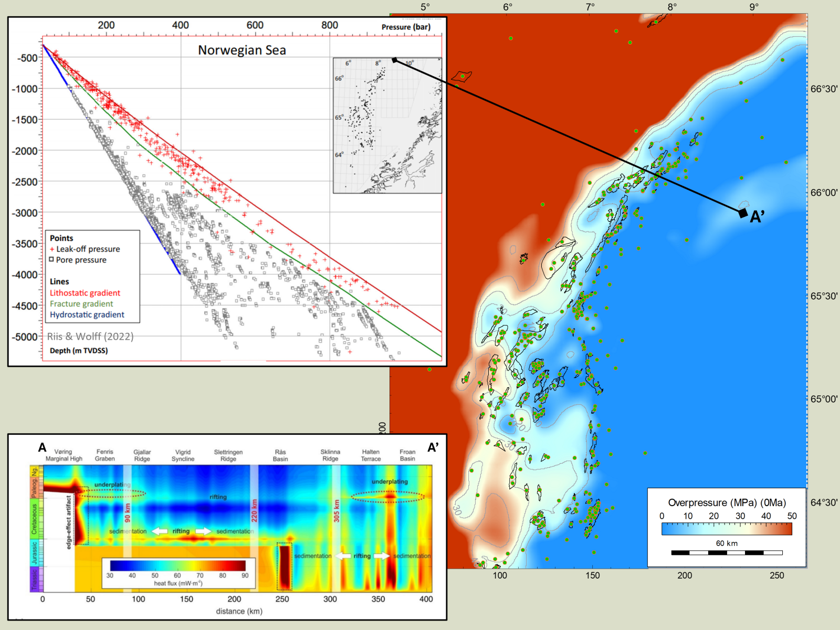Click the dark red Rås Basin heat column
Image resolution: width=840 pixels, height=630 pixels.
click(284, 567)
